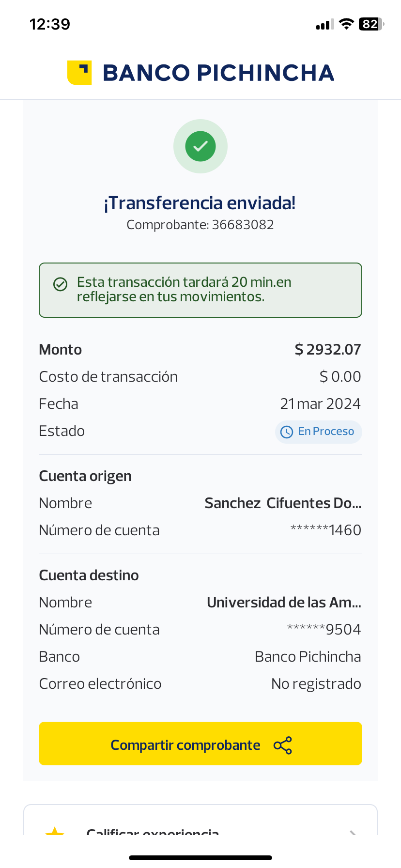Tap the BANCO PICHINCHA header title
Screen dimensions: 401x868
[218, 73]
